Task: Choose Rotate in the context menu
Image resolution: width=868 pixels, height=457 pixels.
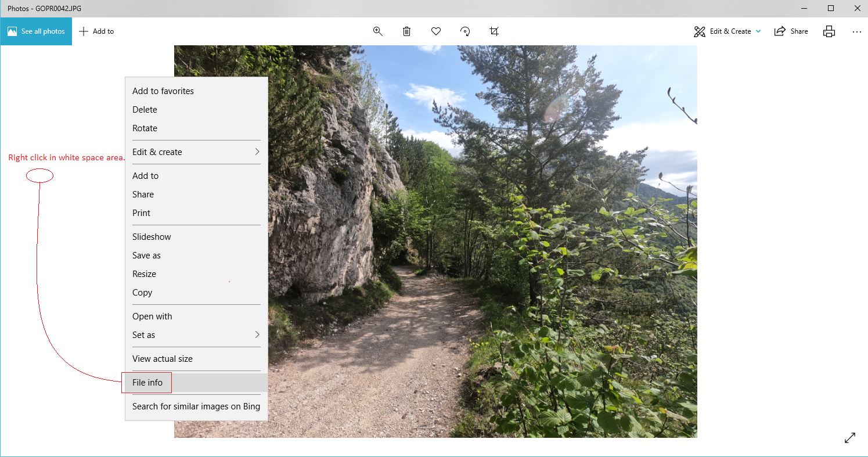Action: [196, 128]
